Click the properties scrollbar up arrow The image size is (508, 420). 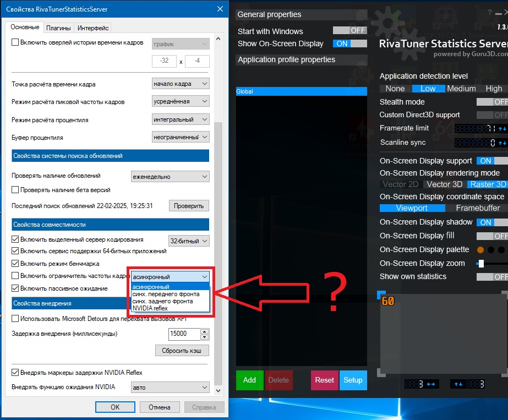pyautogui.click(x=219, y=39)
